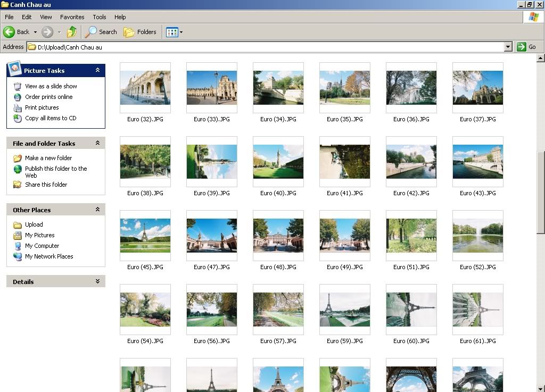The width and height of the screenshot is (545, 392).
Task: Open the Address bar dropdown
Action: 508,47
